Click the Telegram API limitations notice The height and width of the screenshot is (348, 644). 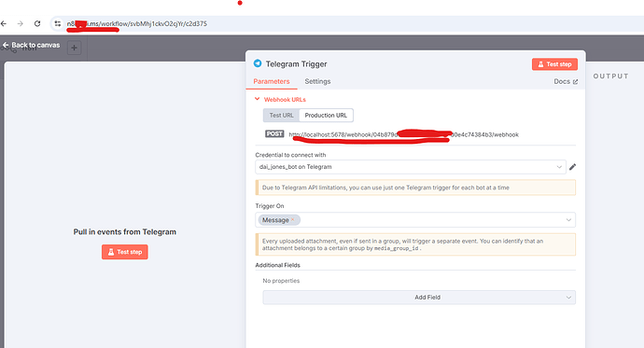coord(415,188)
